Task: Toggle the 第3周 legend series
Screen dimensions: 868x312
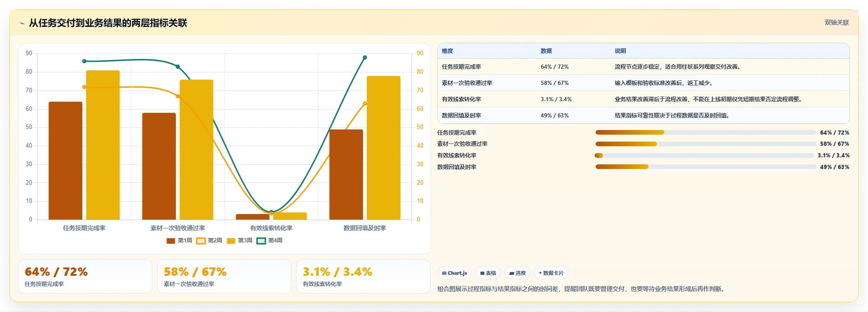Action: click(x=239, y=240)
